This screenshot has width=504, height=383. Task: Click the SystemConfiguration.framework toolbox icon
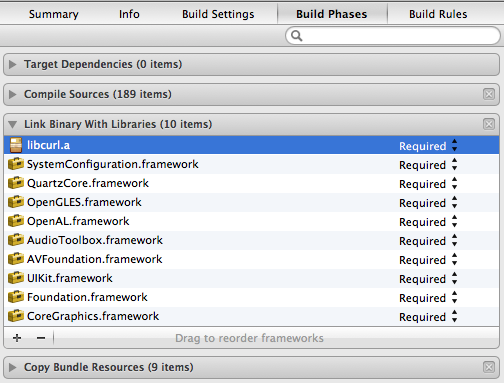(16, 164)
